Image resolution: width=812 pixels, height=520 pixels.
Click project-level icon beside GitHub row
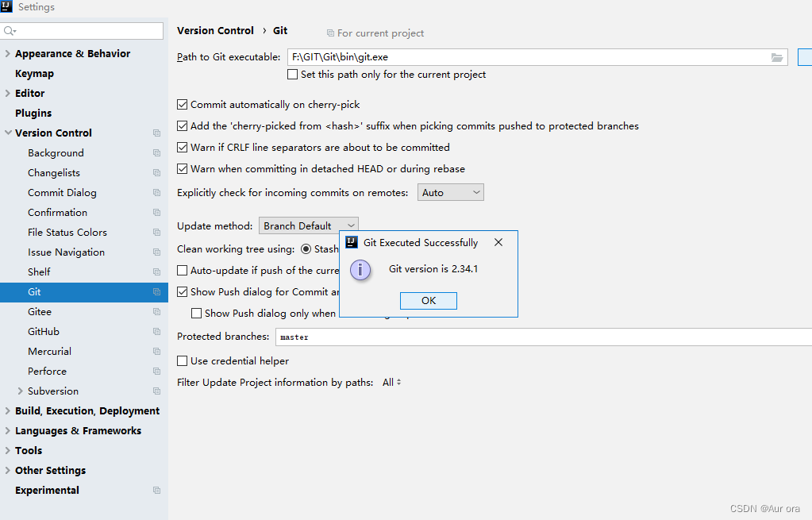tap(156, 332)
